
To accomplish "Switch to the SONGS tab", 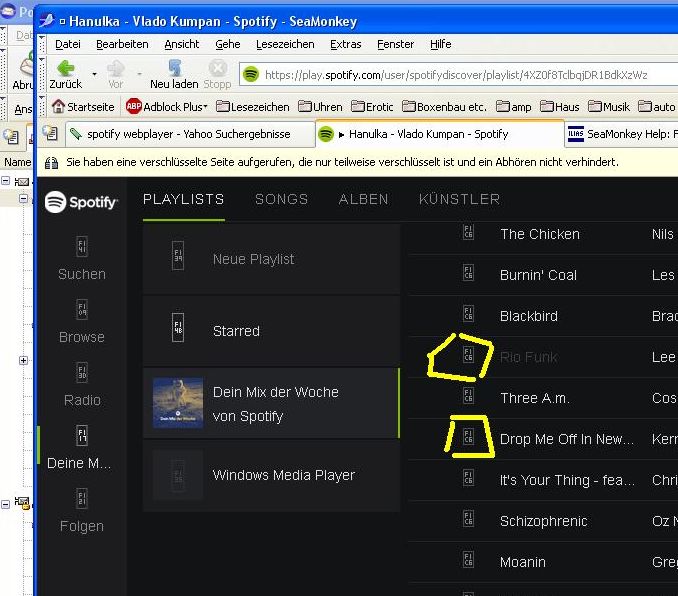I will click(281, 199).
